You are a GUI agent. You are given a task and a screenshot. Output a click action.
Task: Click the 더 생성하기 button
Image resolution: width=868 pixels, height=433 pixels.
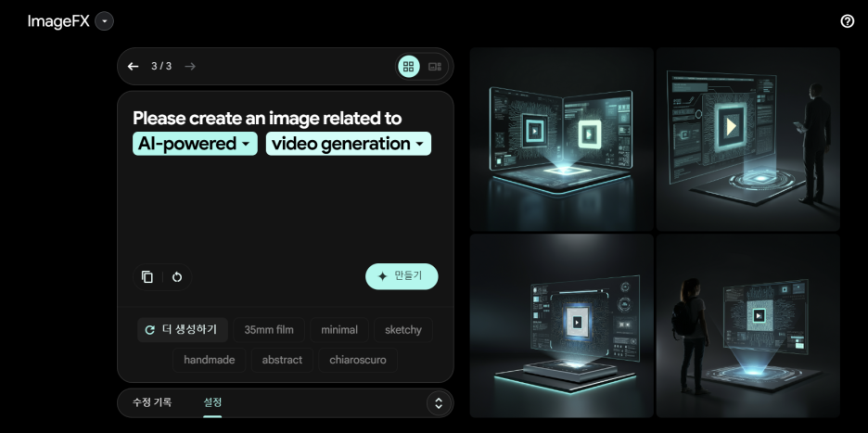pyautogui.click(x=182, y=330)
